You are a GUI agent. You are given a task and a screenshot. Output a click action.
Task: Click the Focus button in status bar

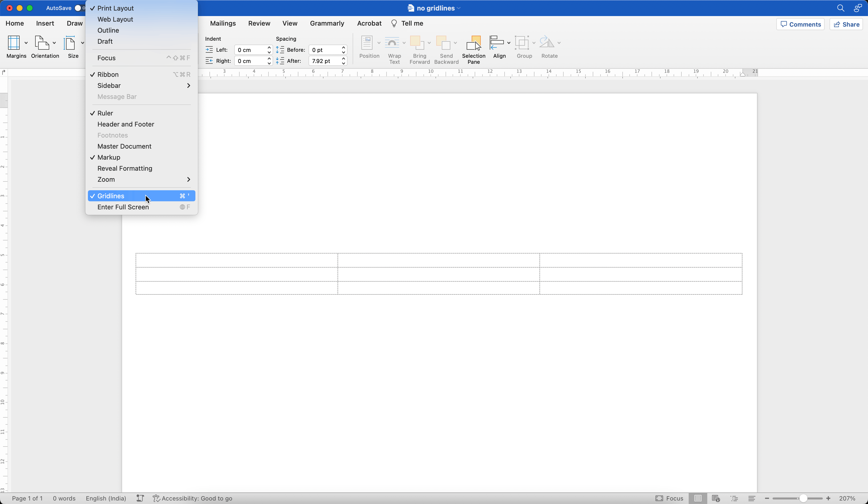[x=669, y=498]
